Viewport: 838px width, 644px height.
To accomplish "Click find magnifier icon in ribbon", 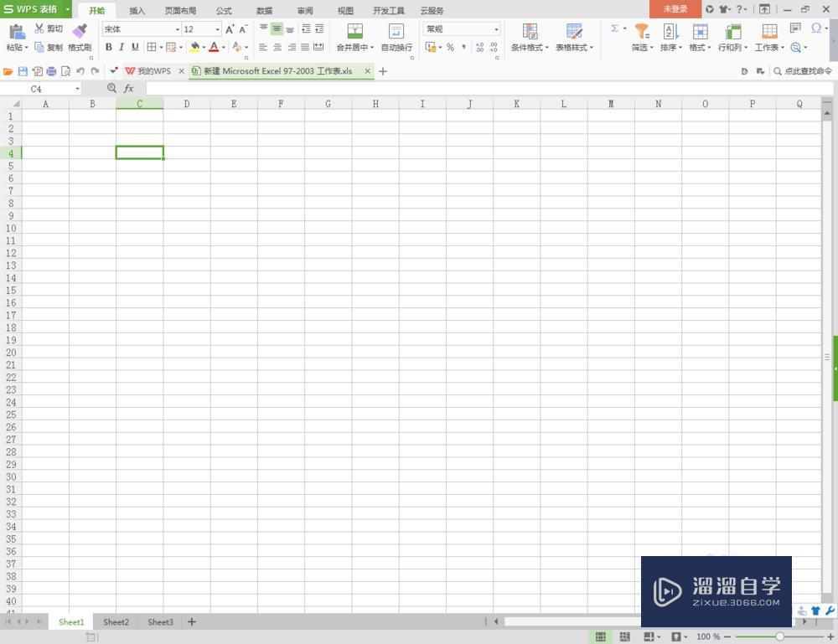I will pyautogui.click(x=795, y=48).
